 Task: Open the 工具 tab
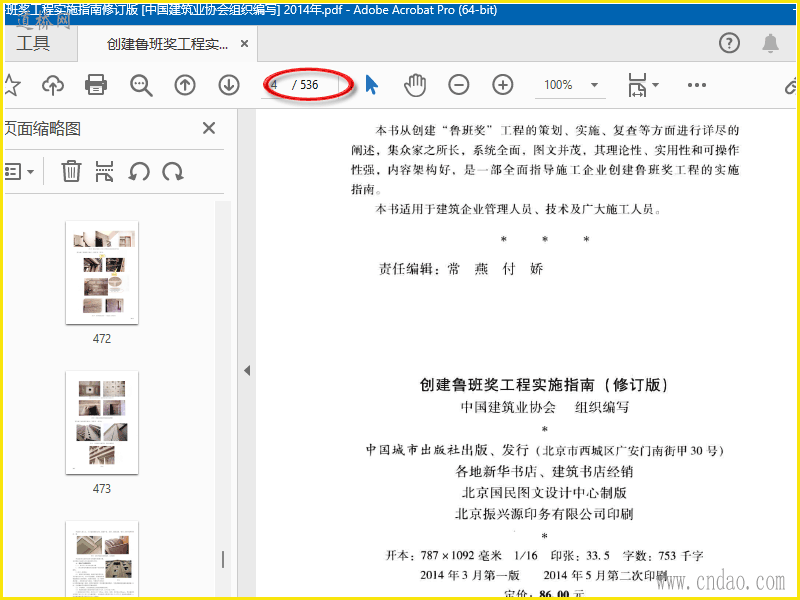pos(33,43)
